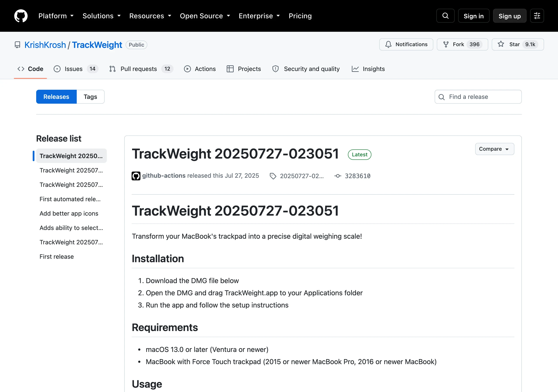This screenshot has height=392, width=558.
Task: Click the Star 9.1k button
Action: tap(518, 44)
